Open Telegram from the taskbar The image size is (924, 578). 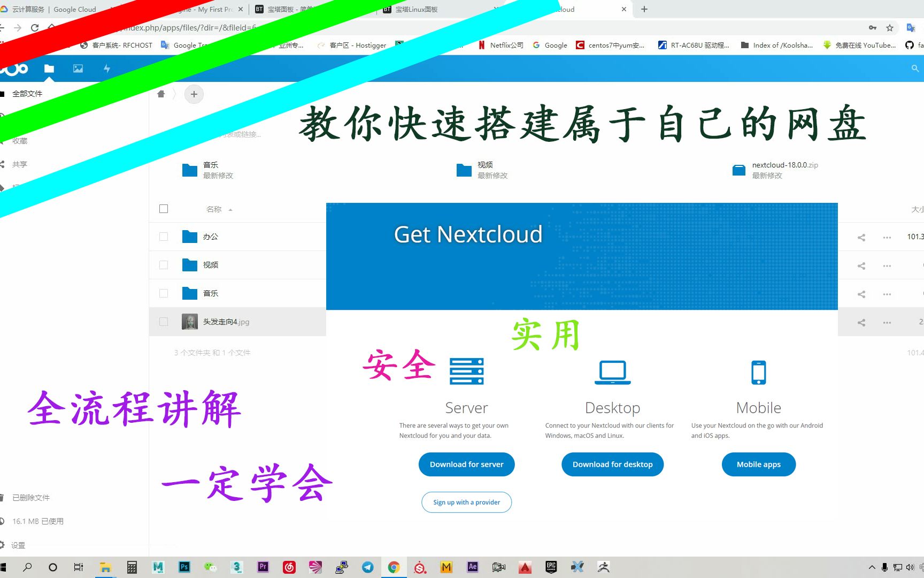[x=368, y=567]
